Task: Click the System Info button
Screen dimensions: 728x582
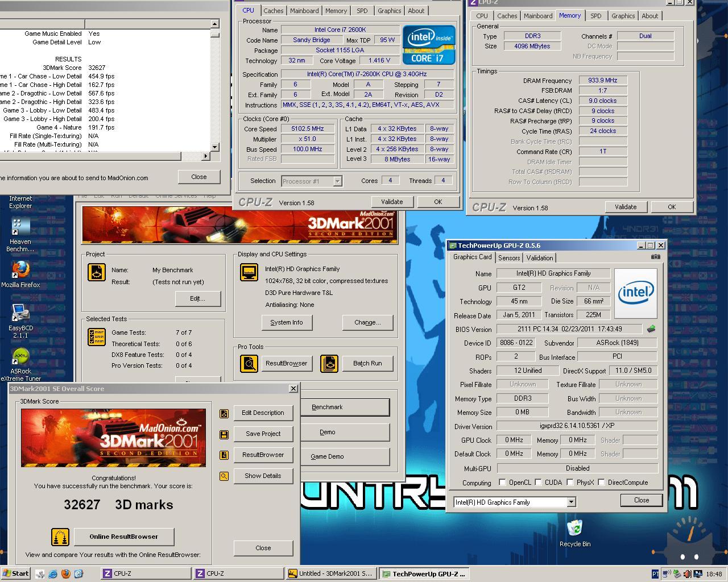Action: click(286, 322)
